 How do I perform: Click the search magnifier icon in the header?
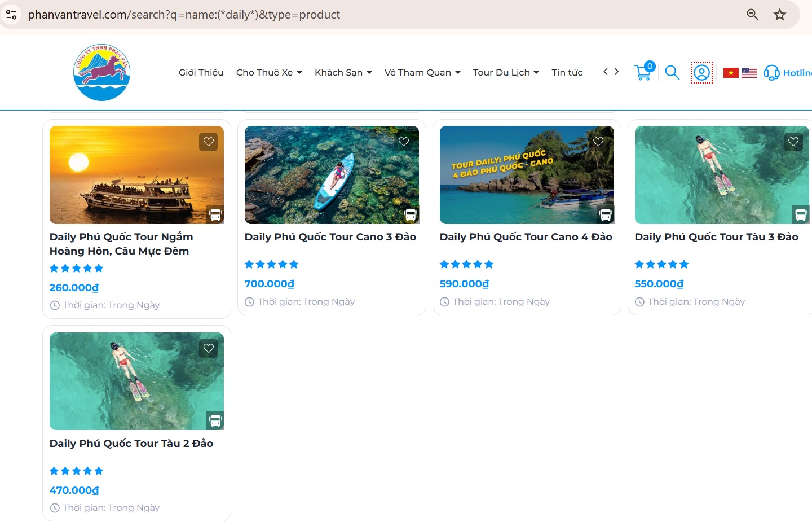click(672, 72)
